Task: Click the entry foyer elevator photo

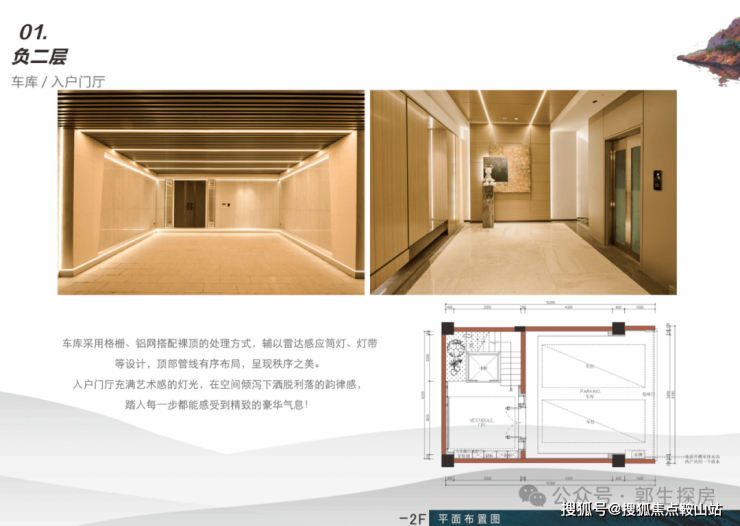Action: pyautogui.click(x=523, y=192)
